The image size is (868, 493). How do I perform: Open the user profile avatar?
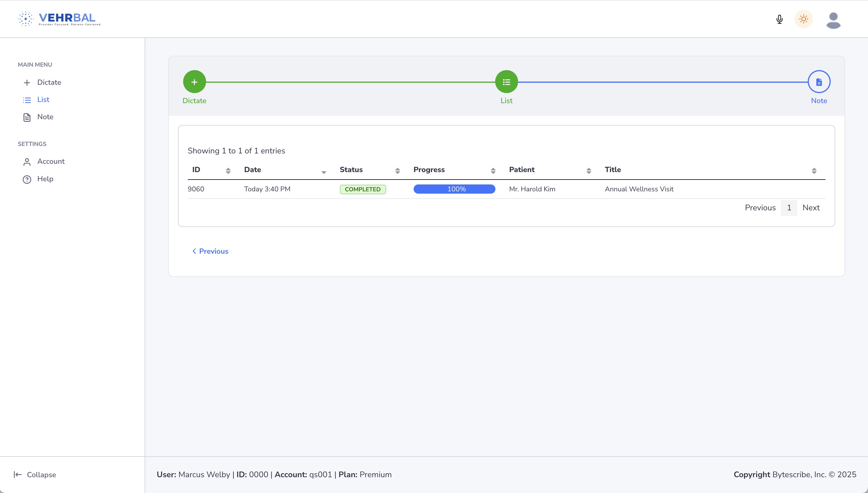click(x=833, y=20)
